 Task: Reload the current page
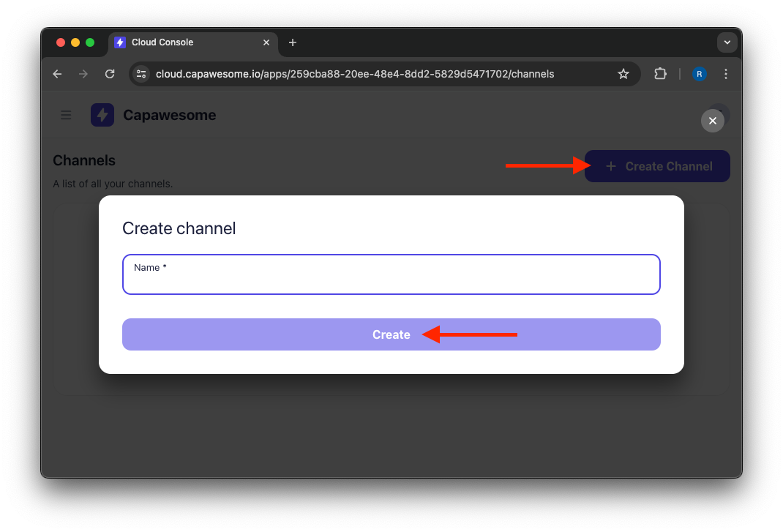(110, 74)
